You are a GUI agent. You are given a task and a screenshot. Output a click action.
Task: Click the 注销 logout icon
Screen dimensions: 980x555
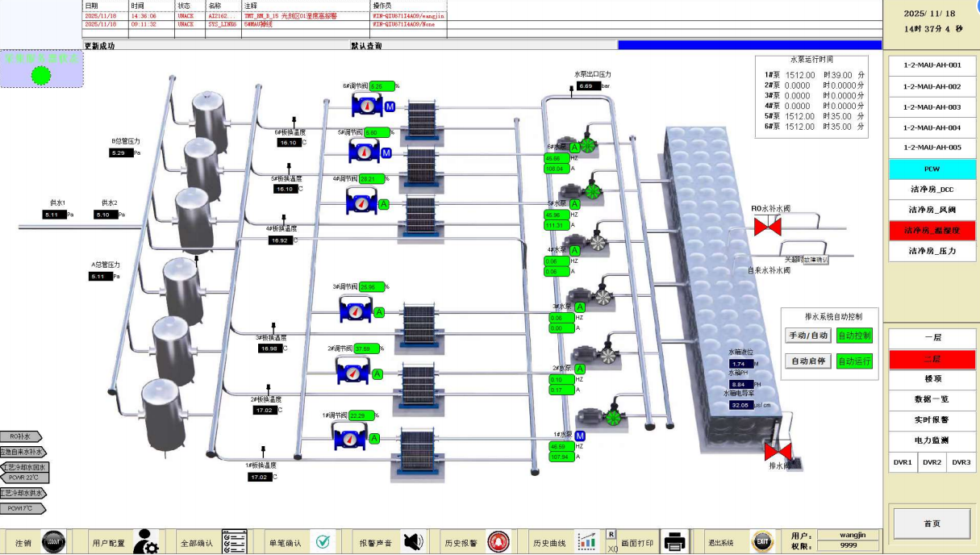(53, 542)
